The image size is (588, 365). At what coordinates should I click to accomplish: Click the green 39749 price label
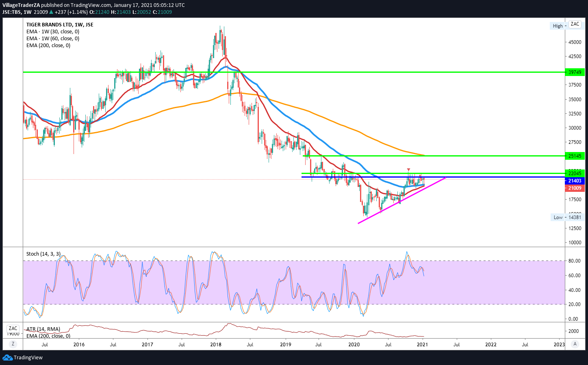[x=575, y=72]
